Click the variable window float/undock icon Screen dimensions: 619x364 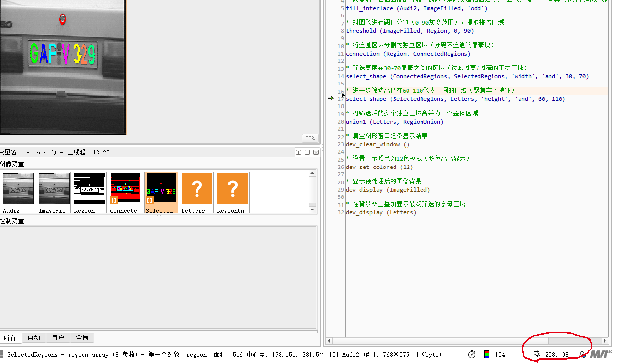pos(307,152)
